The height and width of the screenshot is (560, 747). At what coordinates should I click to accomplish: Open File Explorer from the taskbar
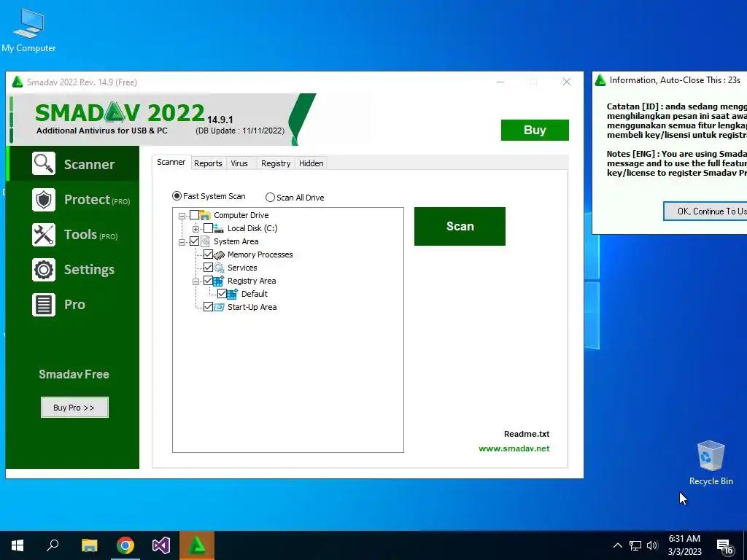click(89, 545)
